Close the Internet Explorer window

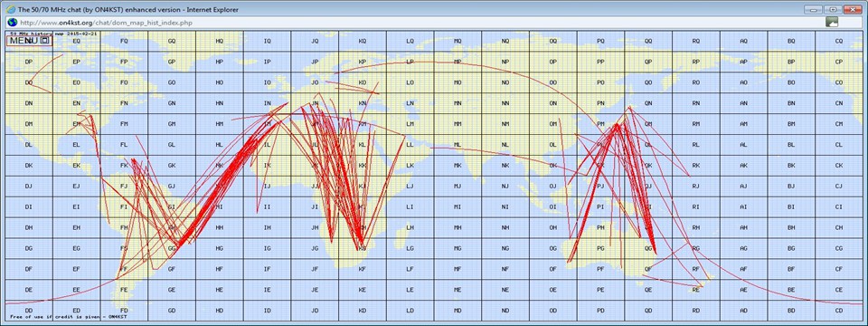852,9
